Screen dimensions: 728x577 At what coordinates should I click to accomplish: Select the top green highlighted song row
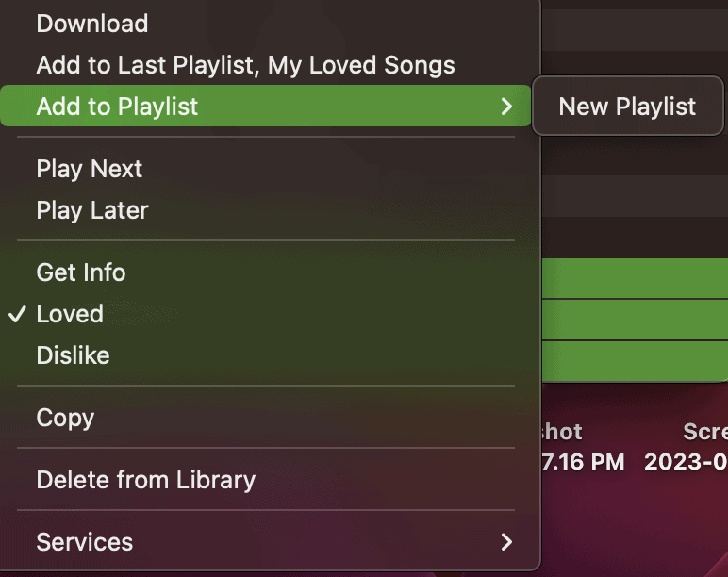(635, 279)
